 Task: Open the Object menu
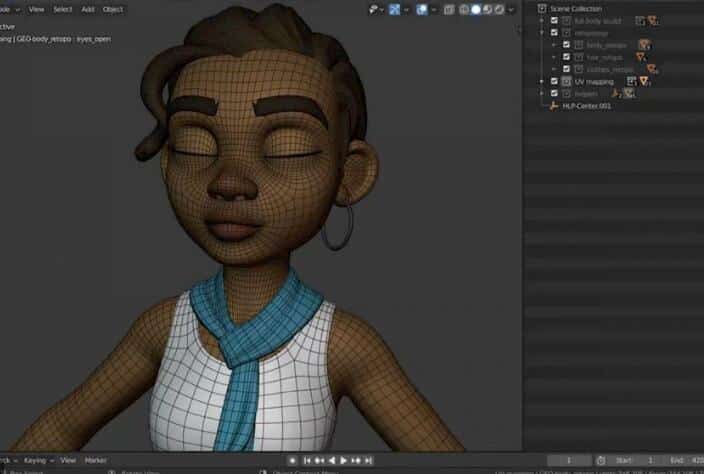click(x=113, y=9)
